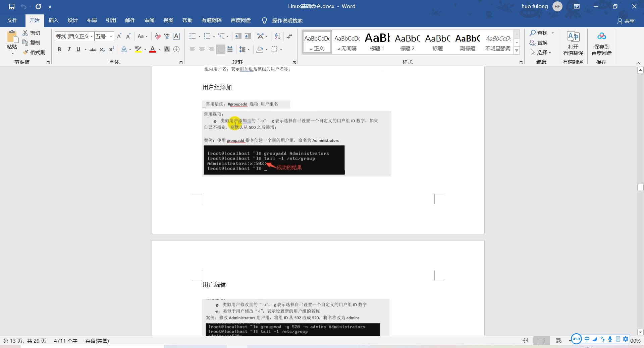Select the Enclose Characters icon
The height and width of the screenshot is (348, 644).
(177, 49)
